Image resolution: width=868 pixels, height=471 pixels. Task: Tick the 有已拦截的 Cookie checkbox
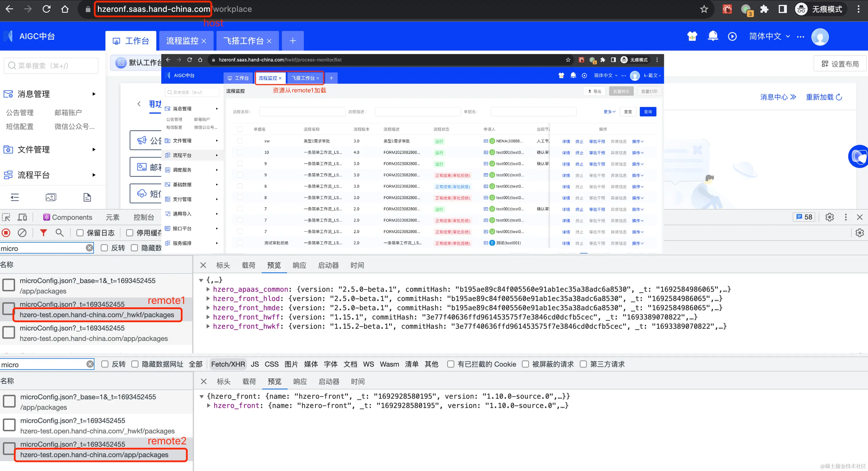(451, 364)
